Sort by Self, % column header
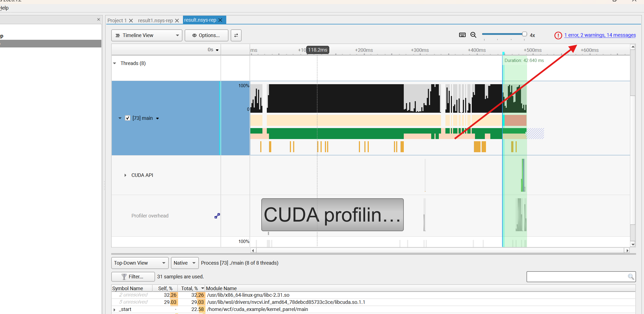The image size is (644, 314). click(165, 288)
